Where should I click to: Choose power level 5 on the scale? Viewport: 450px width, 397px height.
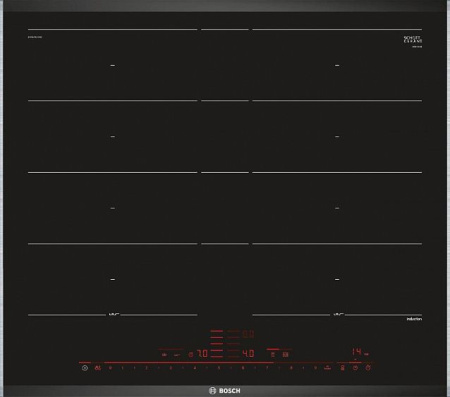pos(219,368)
